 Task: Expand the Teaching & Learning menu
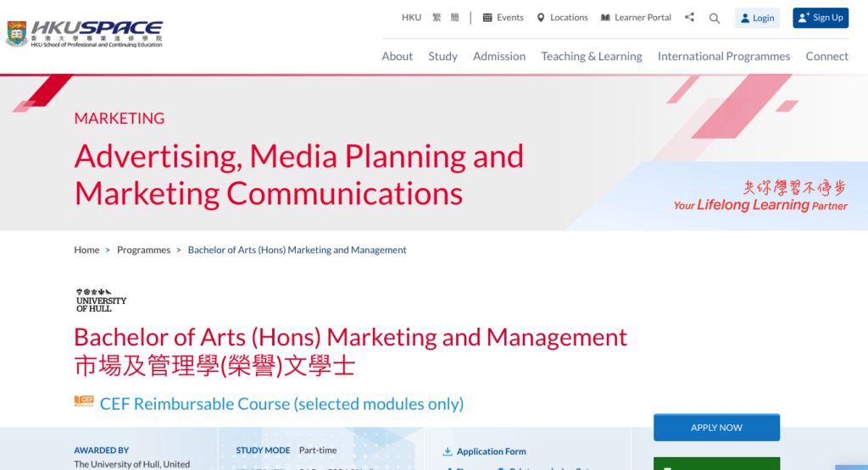pos(592,56)
